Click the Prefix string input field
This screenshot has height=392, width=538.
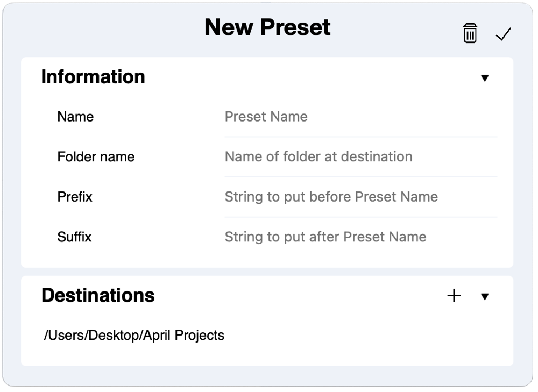[360, 197]
